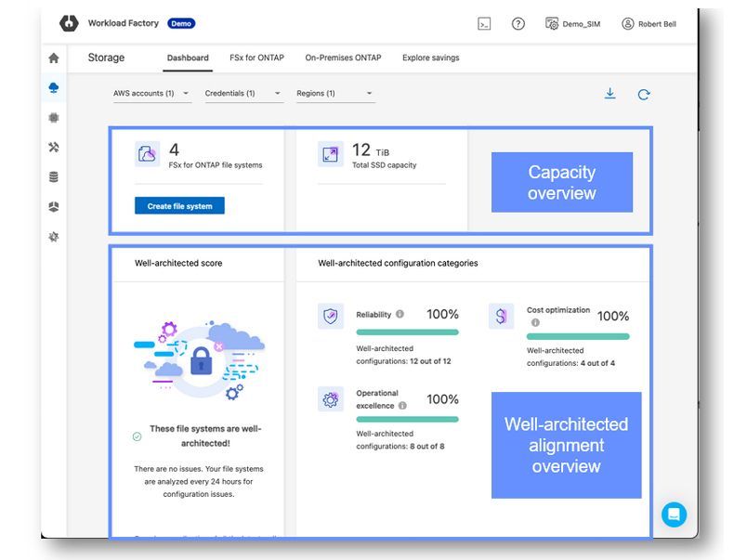The width and height of the screenshot is (747, 560).
Task: Click the Operational excellence gear icon
Action: click(331, 399)
